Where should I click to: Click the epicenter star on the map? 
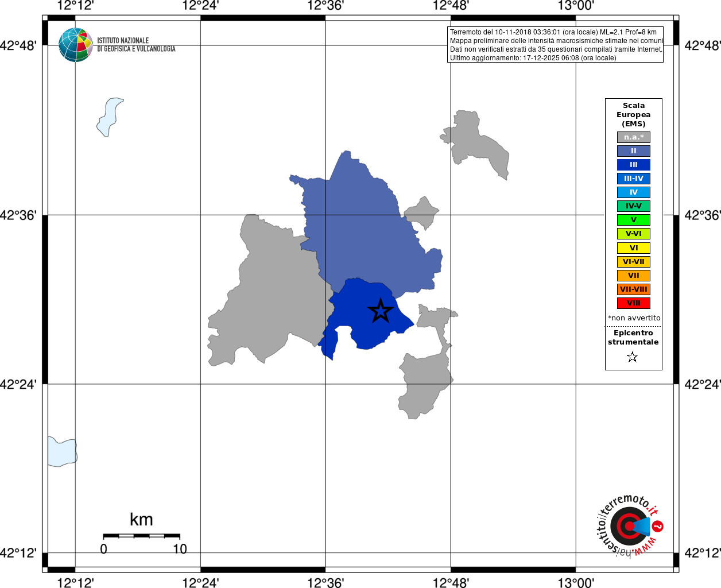tap(380, 311)
